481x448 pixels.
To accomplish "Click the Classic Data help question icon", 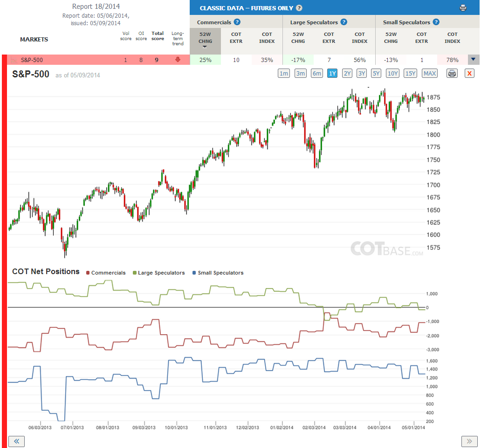I will pyautogui.click(x=299, y=8).
